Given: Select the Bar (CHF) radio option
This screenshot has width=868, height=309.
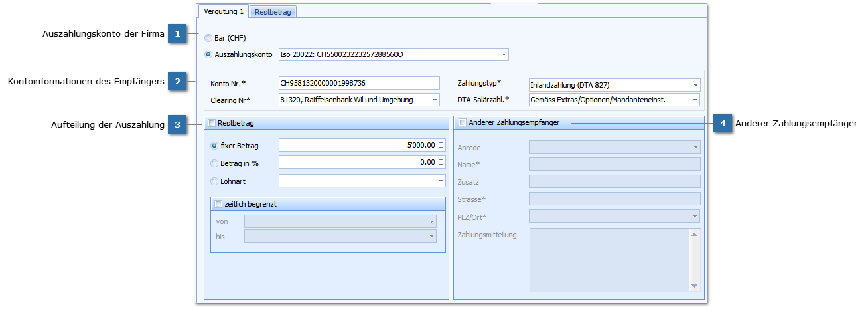Looking at the screenshot, I should pos(208,39).
